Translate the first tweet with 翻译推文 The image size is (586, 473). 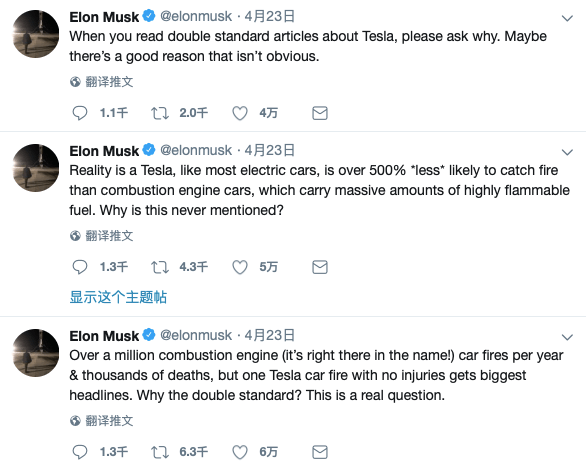point(102,81)
